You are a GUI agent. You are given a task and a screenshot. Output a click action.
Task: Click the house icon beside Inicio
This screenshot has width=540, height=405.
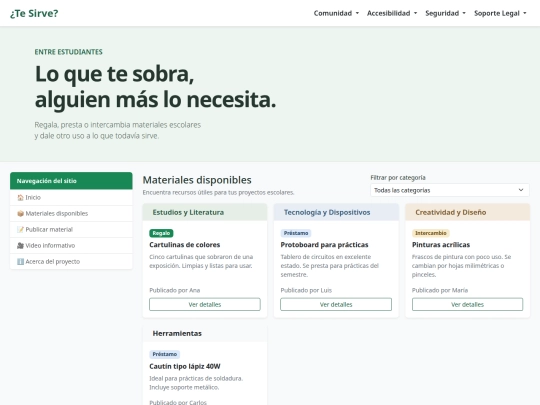[20, 198]
